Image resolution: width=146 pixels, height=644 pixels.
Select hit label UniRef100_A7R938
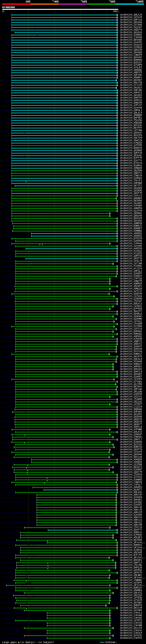[131, 339]
